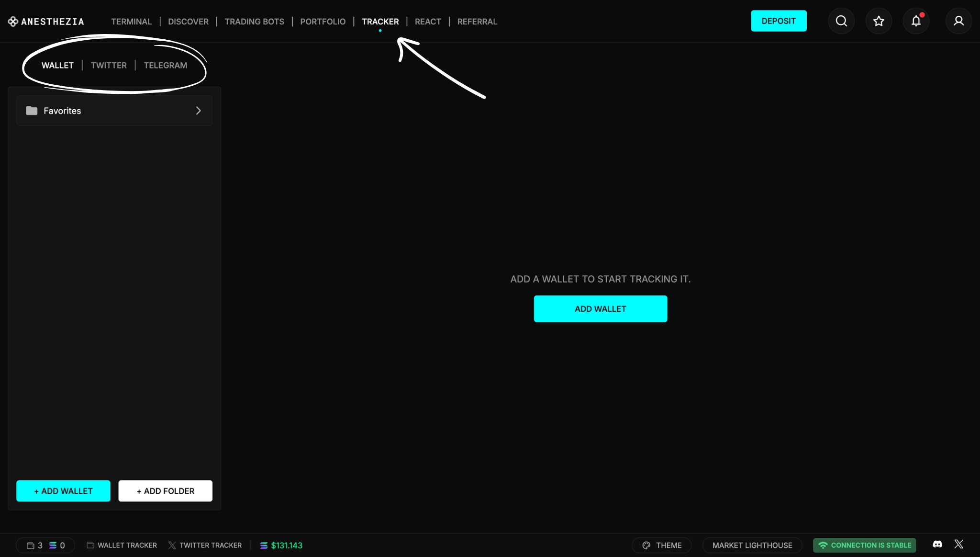980x557 pixels.
Task: Click the Connection Is Stable indicator
Action: (x=864, y=546)
